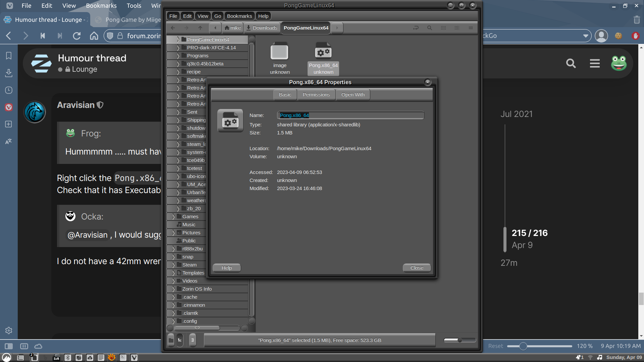Viewport: 644px width, 362px height.
Task: Expand the .config tree folder
Action: (173, 321)
